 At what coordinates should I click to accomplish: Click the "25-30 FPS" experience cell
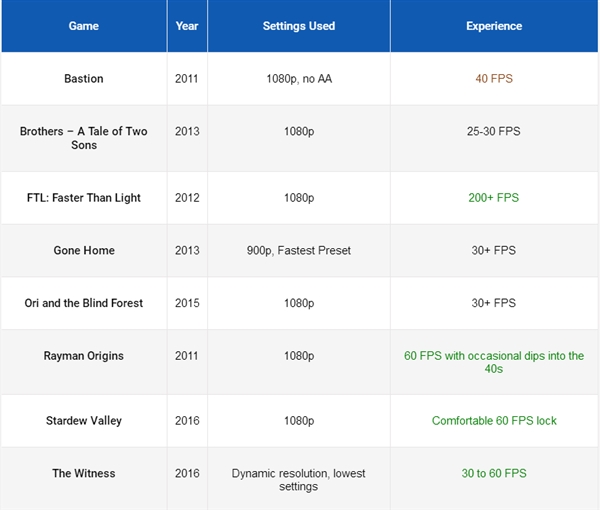point(494,131)
